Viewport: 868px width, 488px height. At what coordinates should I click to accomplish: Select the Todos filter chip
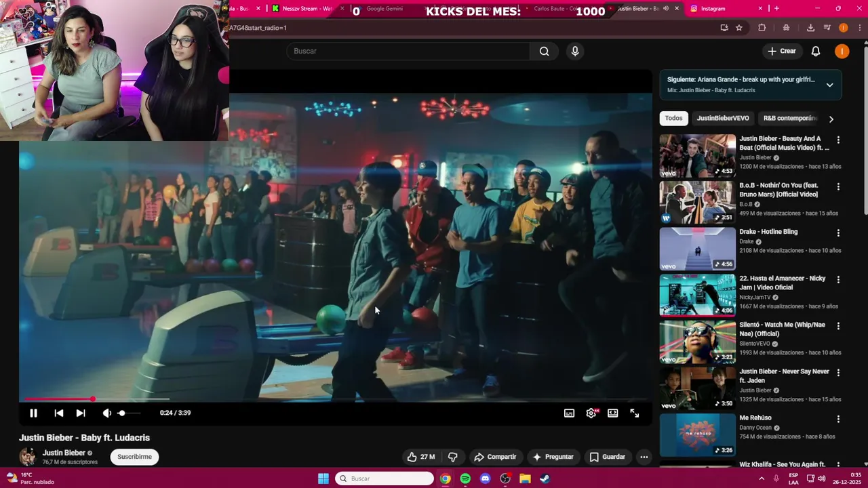(x=673, y=118)
